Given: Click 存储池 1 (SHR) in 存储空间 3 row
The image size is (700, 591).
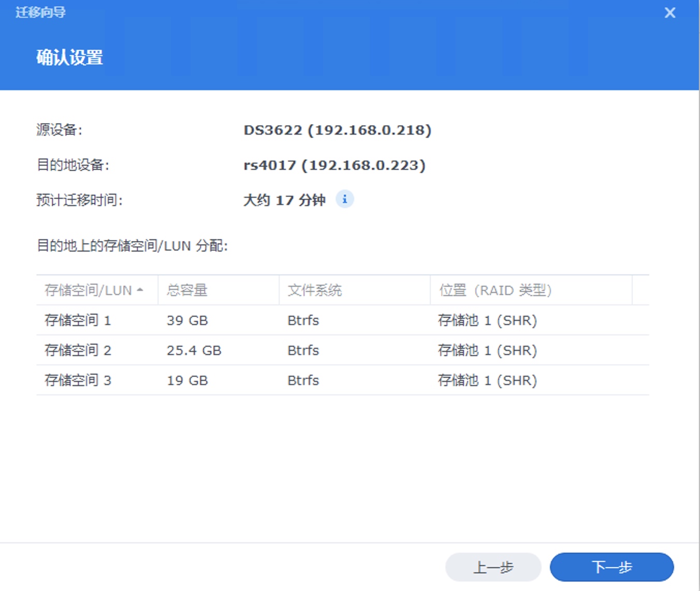Looking at the screenshot, I should click(x=488, y=381).
